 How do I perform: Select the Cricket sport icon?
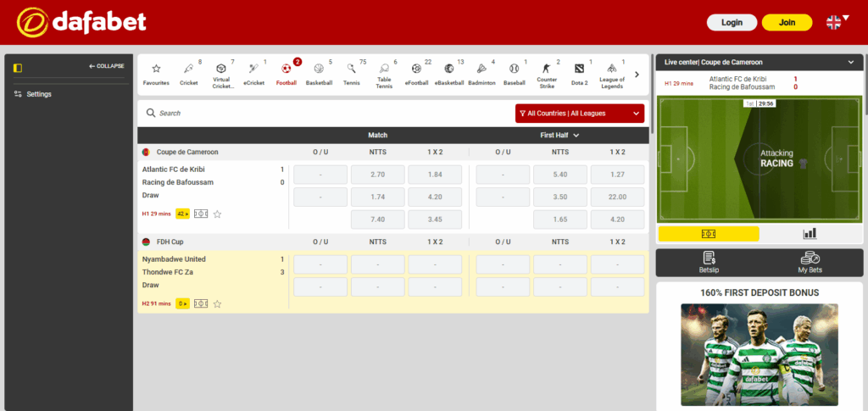pos(189,74)
